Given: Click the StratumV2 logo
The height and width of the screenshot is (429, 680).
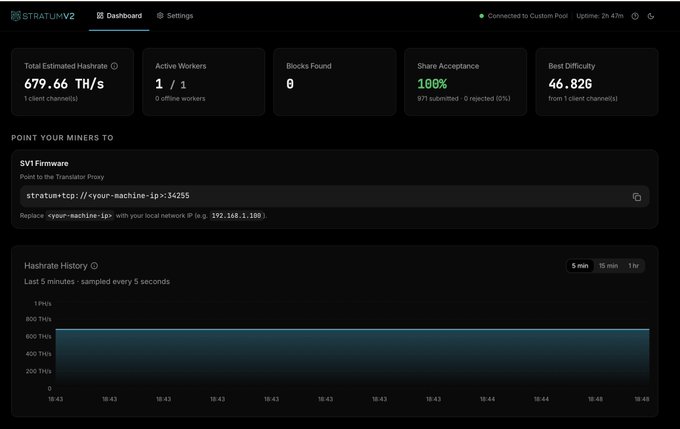Looking at the screenshot, I should (x=42, y=16).
